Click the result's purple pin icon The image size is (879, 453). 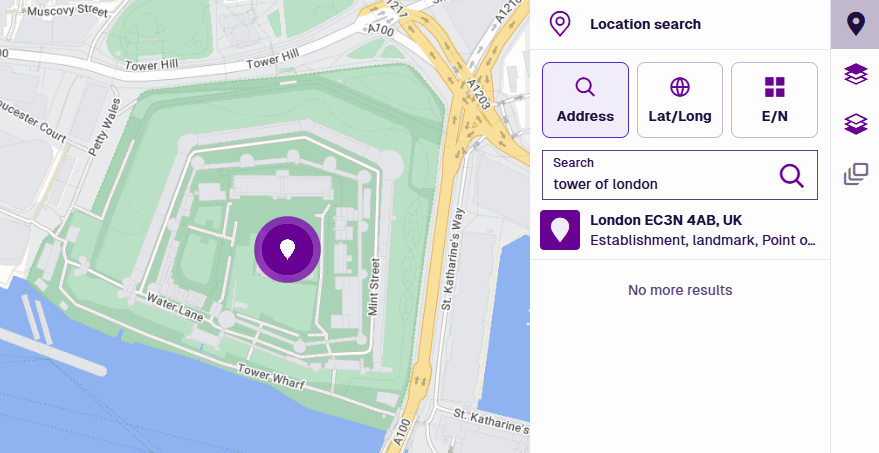point(559,230)
